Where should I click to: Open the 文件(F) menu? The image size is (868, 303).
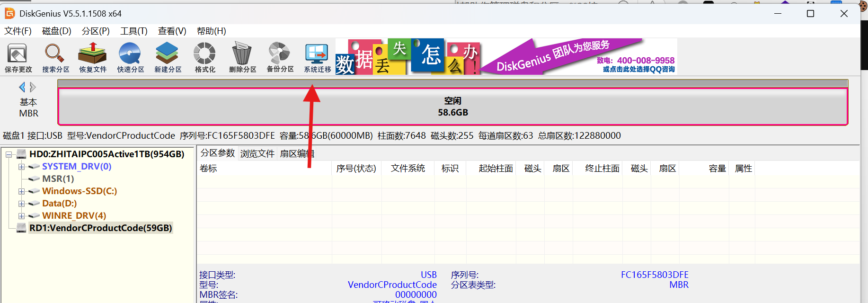pos(18,31)
